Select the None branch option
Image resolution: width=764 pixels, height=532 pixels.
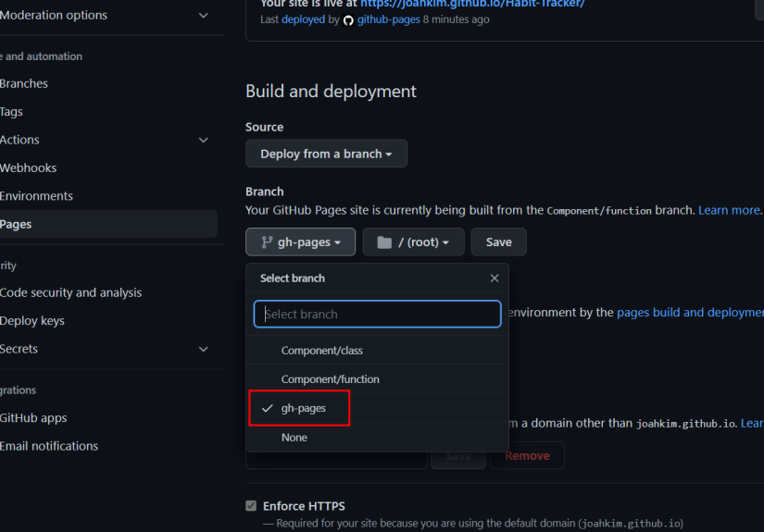pos(377,437)
